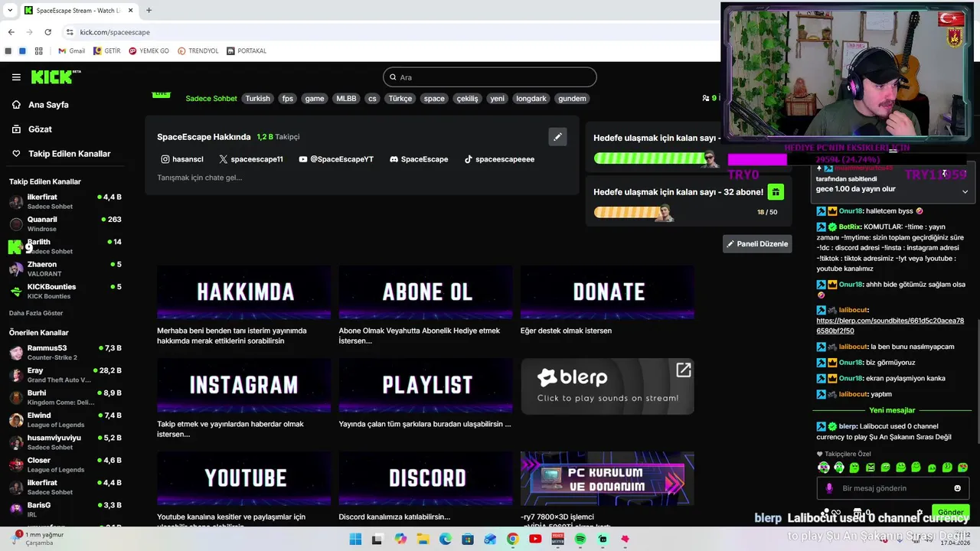Jump to Yeni mesajlar in chat
Image resolution: width=980 pixels, height=551 pixels.
point(892,410)
